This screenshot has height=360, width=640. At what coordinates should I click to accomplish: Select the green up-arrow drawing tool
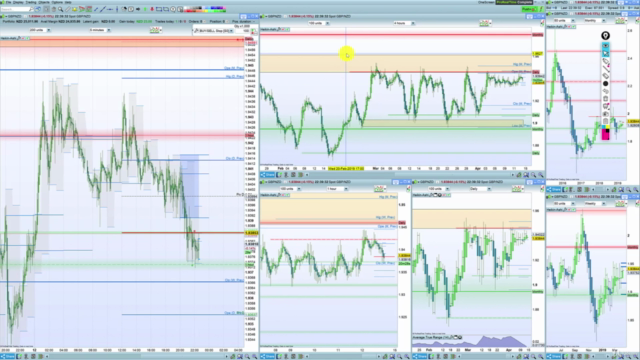pos(145,9)
